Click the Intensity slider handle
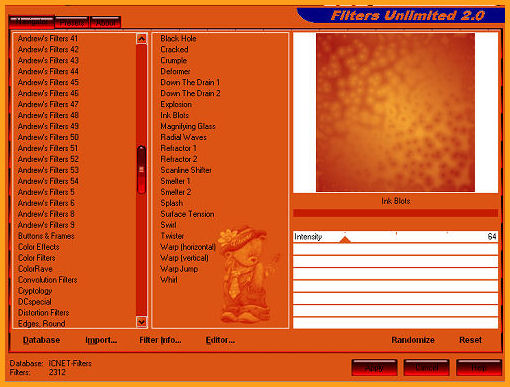 (345, 239)
